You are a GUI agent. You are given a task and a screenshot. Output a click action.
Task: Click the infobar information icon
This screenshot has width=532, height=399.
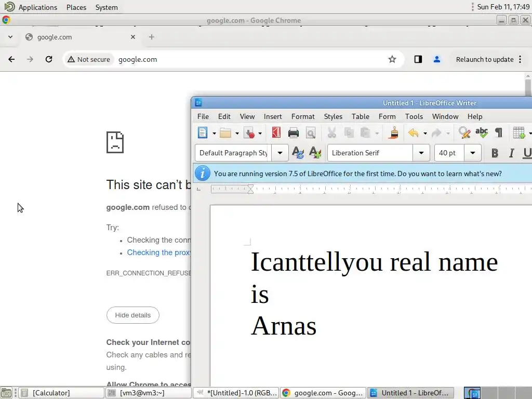click(203, 174)
